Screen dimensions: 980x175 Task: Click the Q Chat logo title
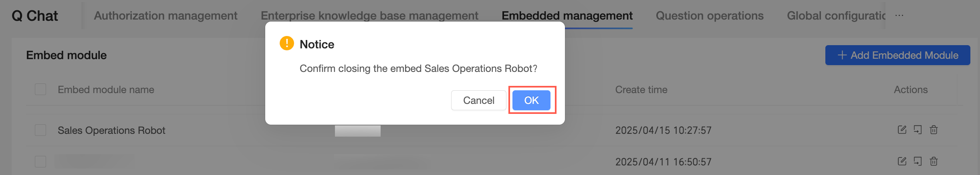point(35,16)
